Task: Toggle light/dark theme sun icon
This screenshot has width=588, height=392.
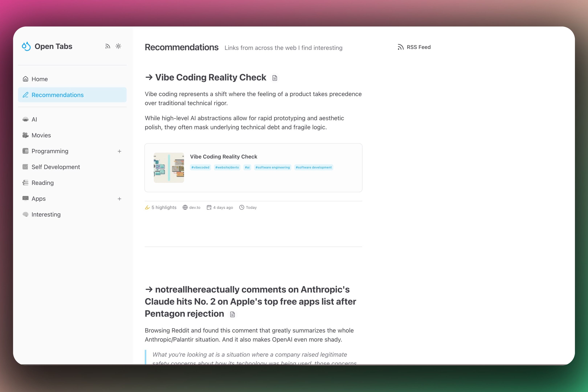Action: tap(119, 46)
